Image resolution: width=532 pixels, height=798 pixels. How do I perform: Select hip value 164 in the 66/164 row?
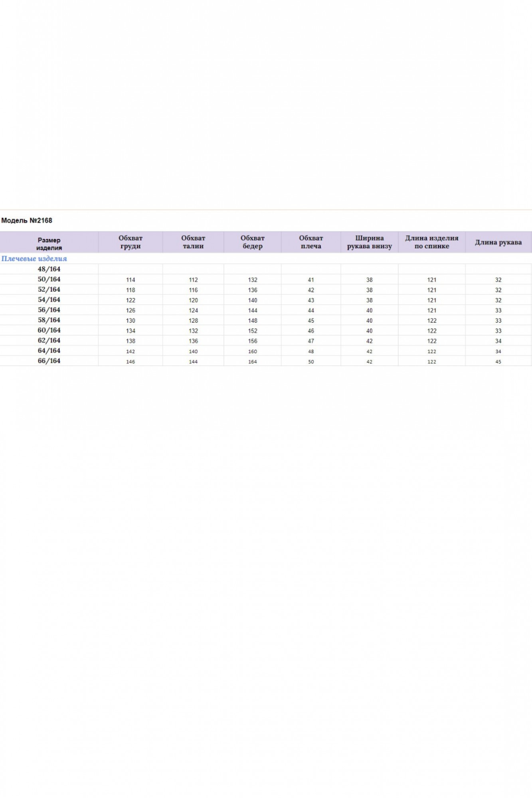pos(252,361)
